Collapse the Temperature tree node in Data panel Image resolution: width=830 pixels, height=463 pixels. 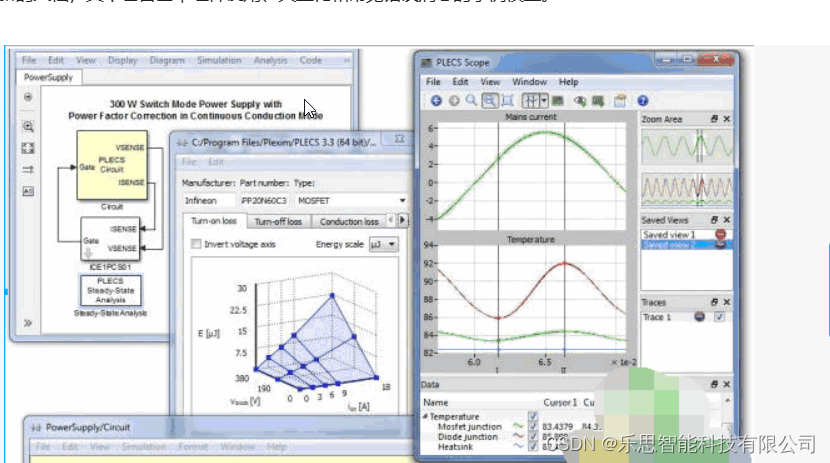tap(425, 416)
